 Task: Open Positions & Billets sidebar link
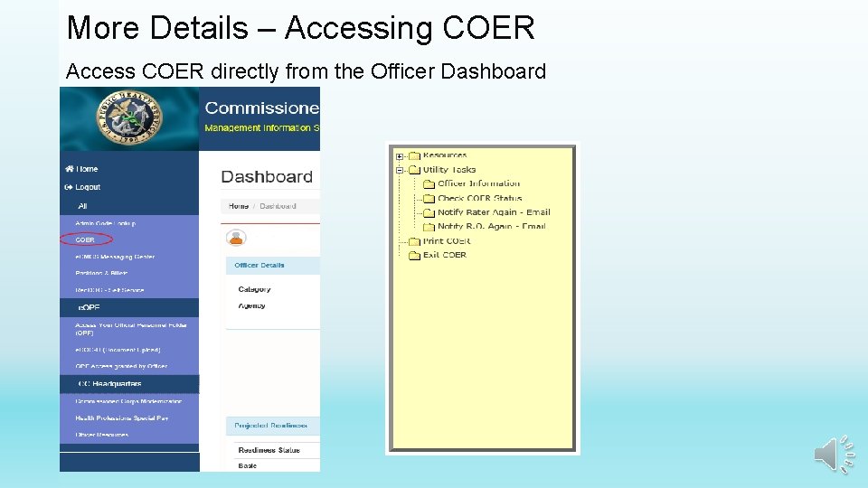pos(101,273)
